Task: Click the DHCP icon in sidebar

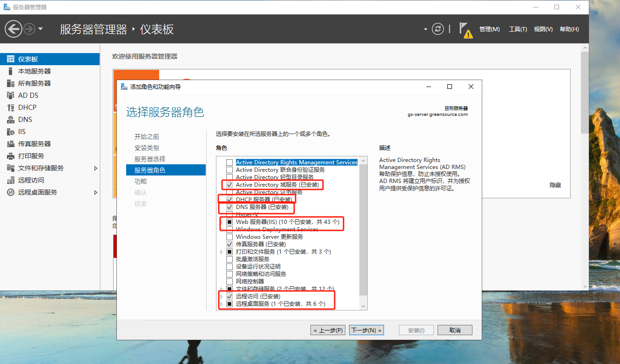Action: (x=10, y=108)
